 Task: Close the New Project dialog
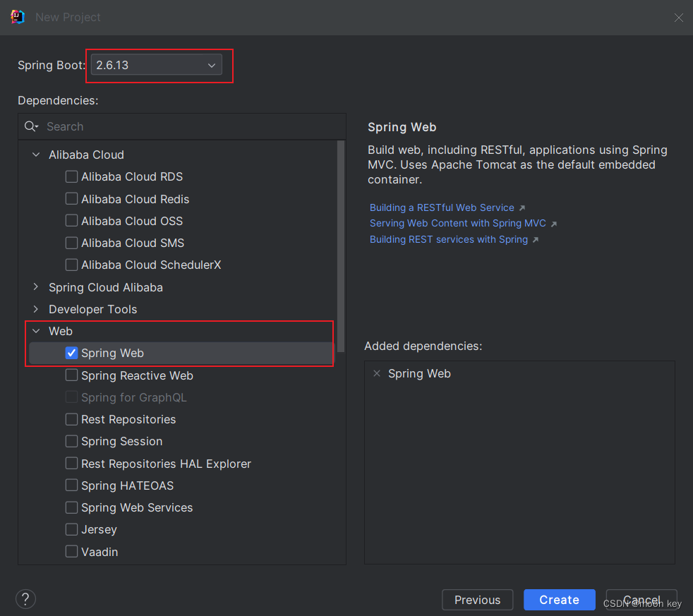click(x=678, y=18)
